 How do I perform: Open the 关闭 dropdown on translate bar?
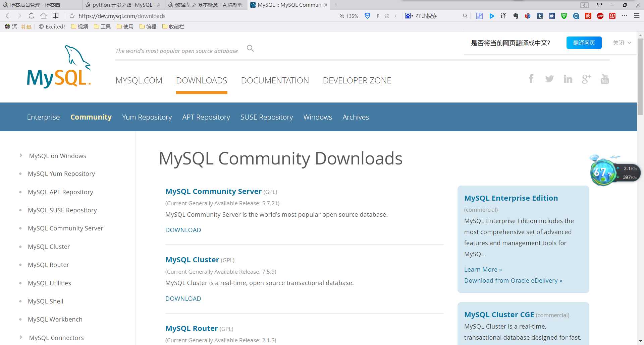click(x=622, y=43)
